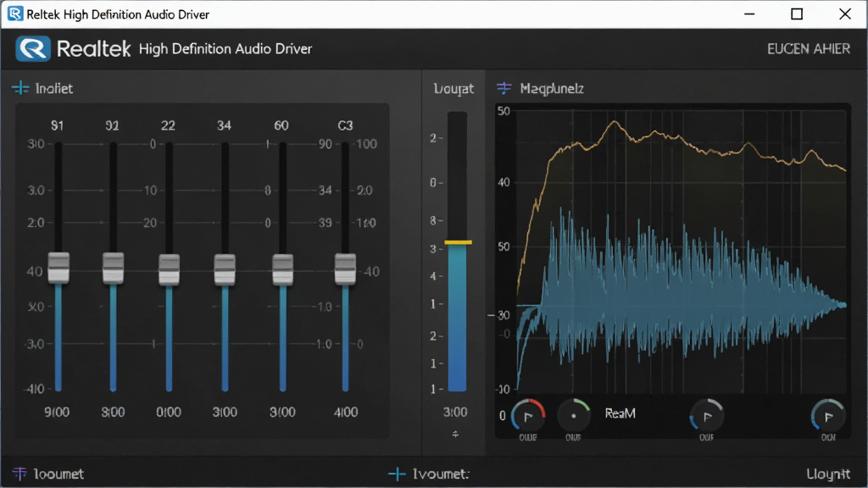
Task: Click the 4/00 value under C3 slider
Action: [x=346, y=412]
